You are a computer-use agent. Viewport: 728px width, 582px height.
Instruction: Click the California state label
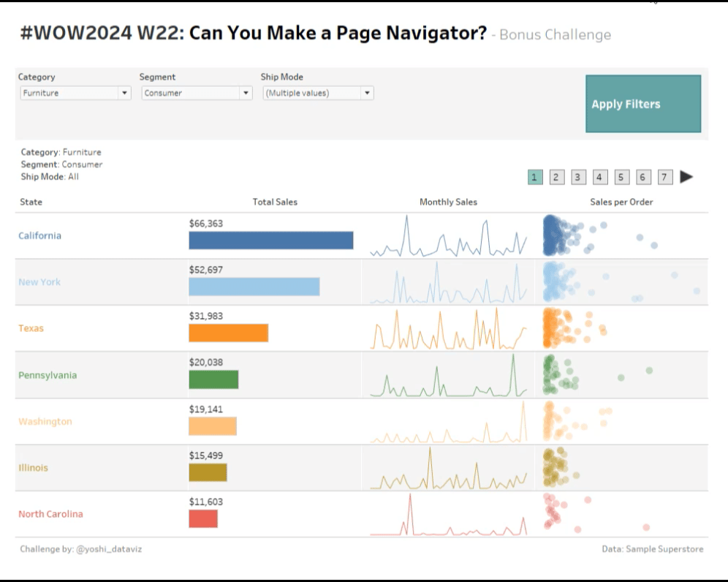40,235
